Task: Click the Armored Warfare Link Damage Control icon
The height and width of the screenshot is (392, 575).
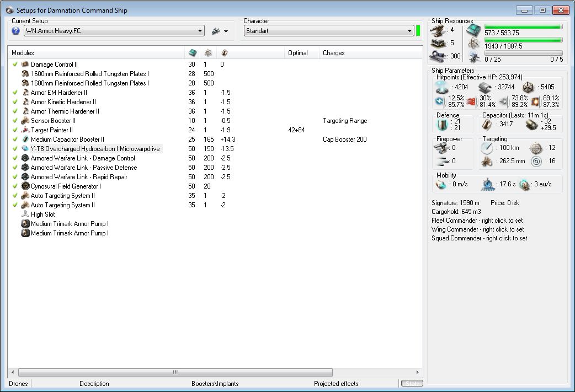Action: click(25, 158)
